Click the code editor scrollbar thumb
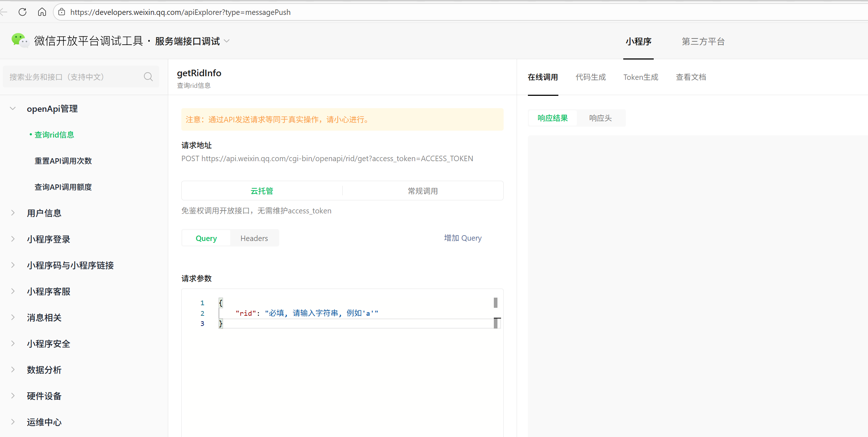This screenshot has height=437, width=868. 496,302
